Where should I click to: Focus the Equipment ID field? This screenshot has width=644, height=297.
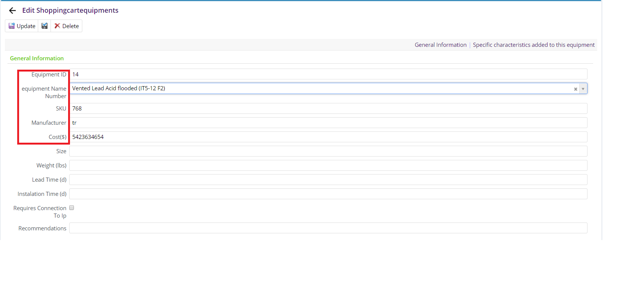(328, 74)
